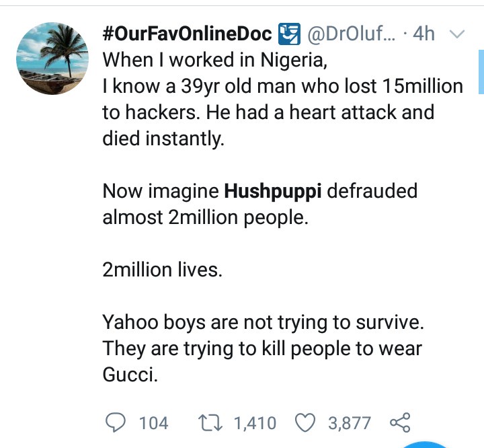Tap the 104 replies count

coord(153,423)
